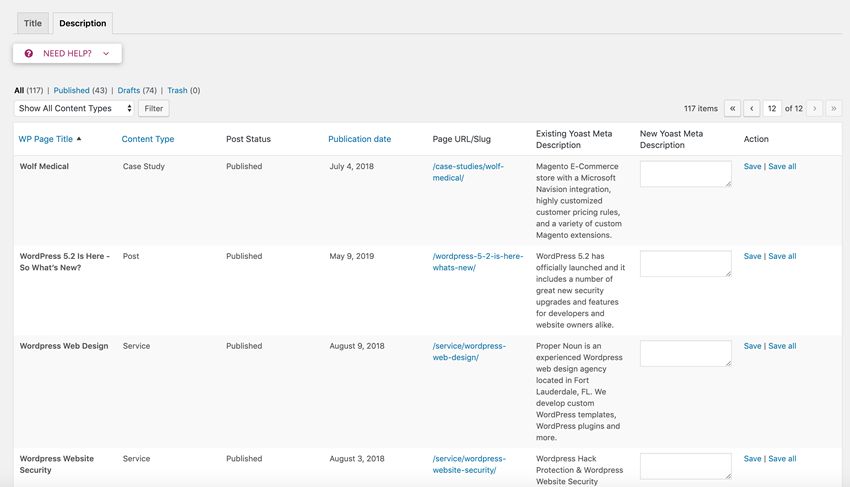Click the Filter button
Image resolution: width=850 pixels, height=487 pixels.
click(154, 108)
